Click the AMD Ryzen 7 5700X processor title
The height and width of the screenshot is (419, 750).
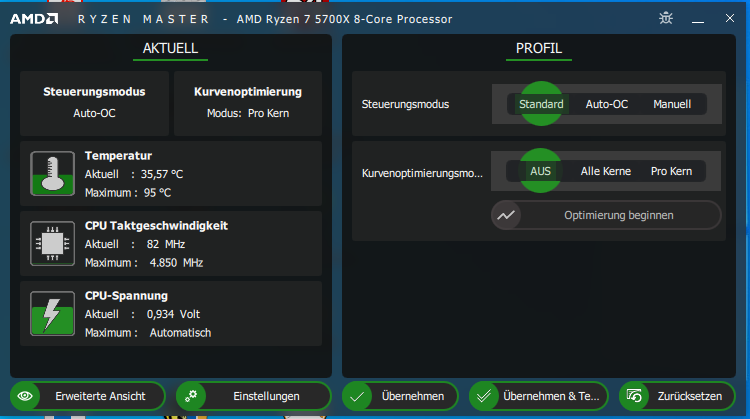[x=344, y=19]
